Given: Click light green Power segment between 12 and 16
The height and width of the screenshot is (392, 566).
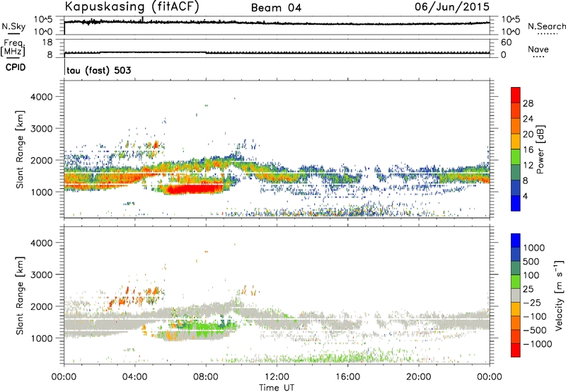Looking at the screenshot, I should pos(516,157).
